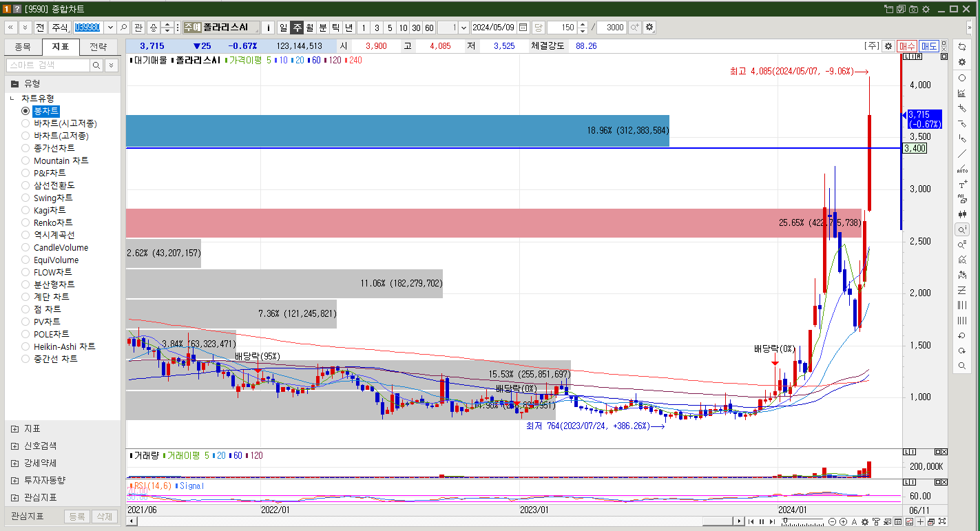Open stock info 'i' button
The image size is (980, 531).
(x=269, y=28)
